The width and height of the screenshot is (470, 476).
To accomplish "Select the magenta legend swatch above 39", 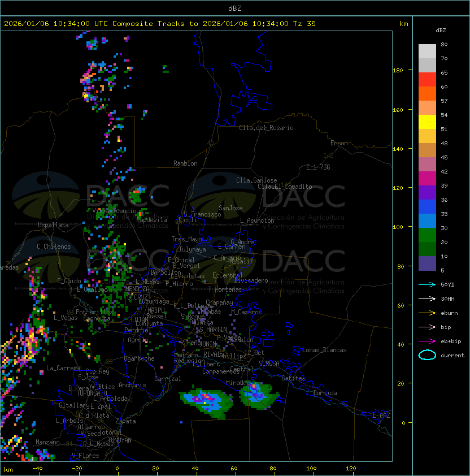I will 427,179.
